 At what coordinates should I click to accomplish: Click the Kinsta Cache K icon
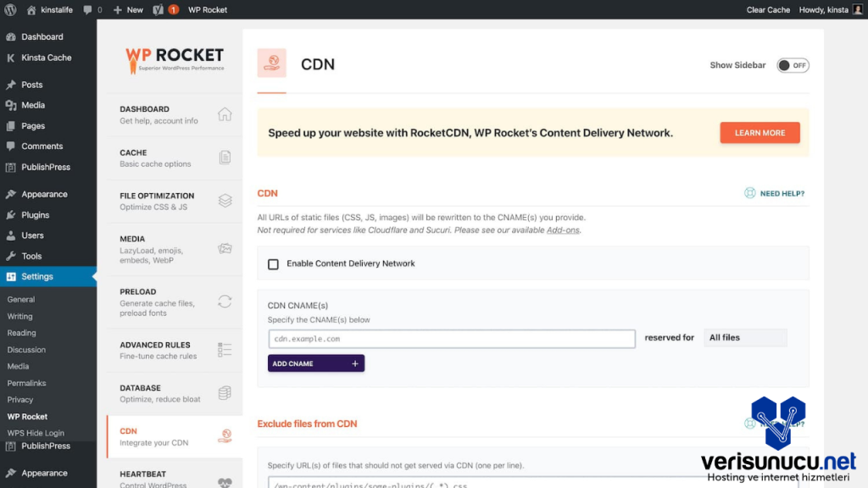(x=10, y=58)
